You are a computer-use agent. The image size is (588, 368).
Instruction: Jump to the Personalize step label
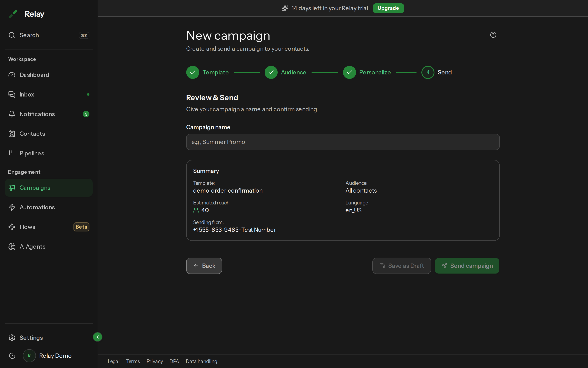[x=375, y=72]
